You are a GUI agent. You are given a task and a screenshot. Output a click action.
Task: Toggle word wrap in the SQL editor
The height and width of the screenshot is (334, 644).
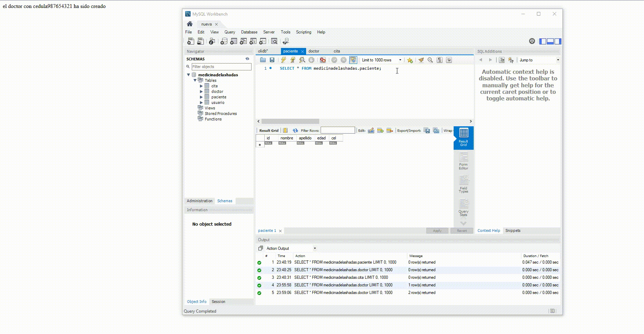pos(449,60)
